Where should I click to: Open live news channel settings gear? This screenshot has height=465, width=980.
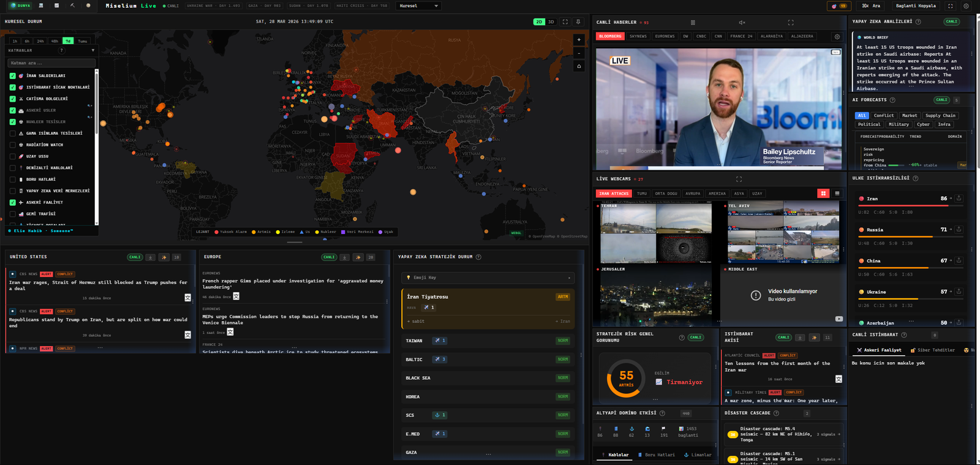(x=837, y=37)
